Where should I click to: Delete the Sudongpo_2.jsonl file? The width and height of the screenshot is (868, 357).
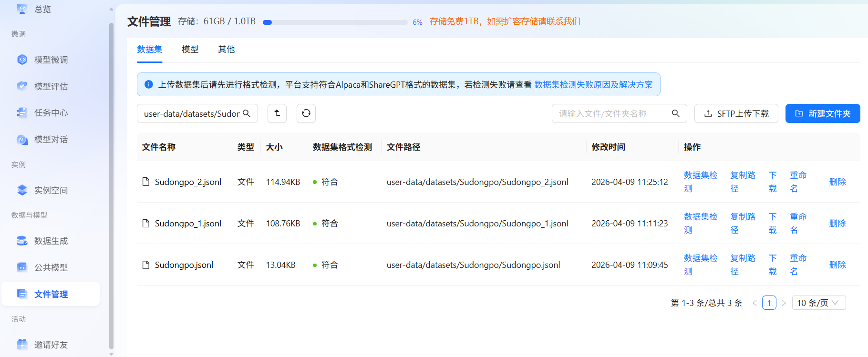click(837, 182)
